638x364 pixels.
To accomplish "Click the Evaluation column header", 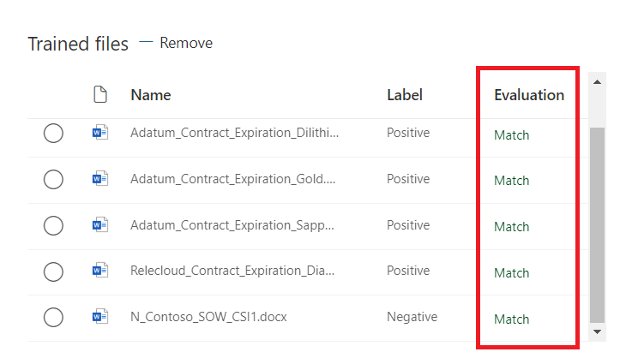I will click(528, 95).
